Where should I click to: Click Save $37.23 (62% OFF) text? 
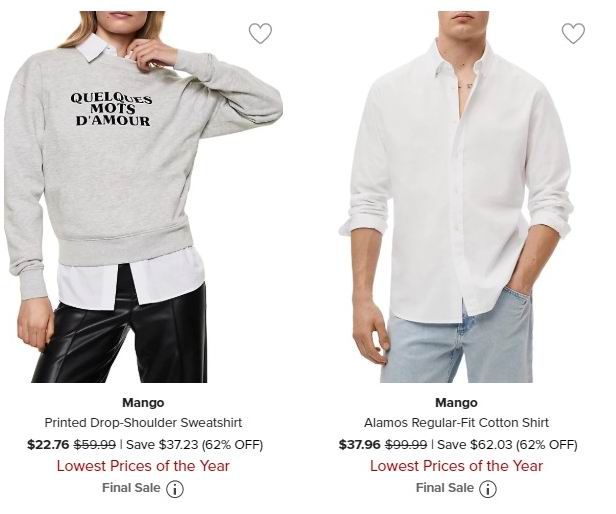(194, 445)
